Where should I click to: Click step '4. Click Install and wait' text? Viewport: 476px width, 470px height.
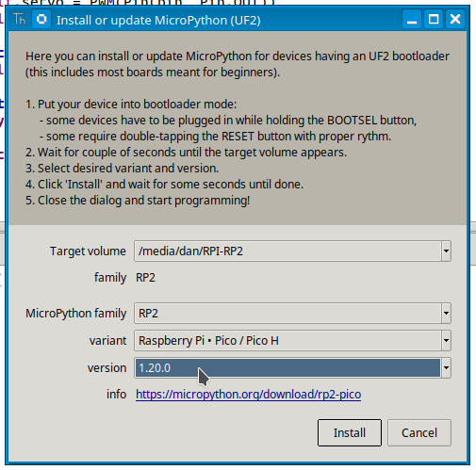[164, 185]
